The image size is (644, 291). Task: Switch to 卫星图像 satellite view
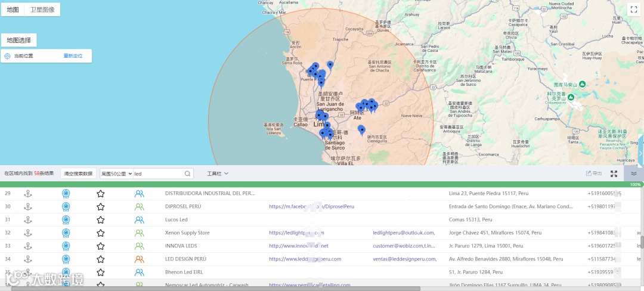[x=42, y=10]
